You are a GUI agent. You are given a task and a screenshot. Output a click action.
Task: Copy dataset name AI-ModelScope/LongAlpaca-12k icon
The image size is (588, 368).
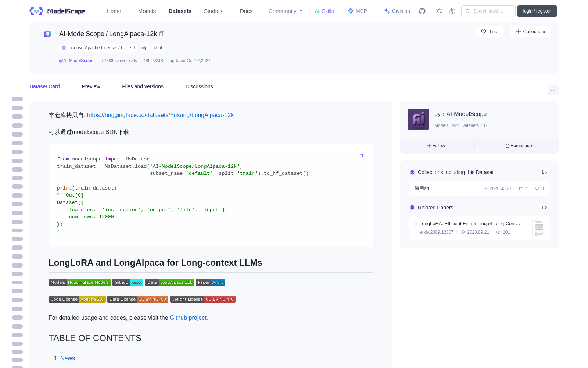click(162, 34)
